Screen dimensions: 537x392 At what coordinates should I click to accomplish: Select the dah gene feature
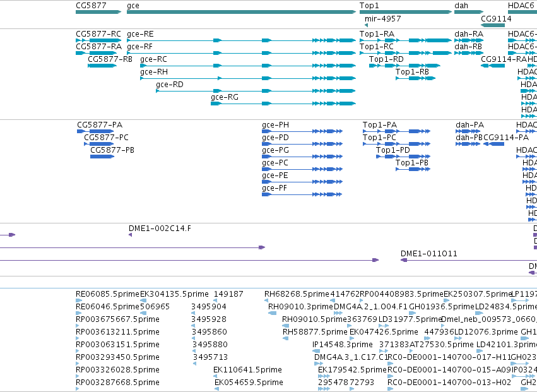[469, 12]
